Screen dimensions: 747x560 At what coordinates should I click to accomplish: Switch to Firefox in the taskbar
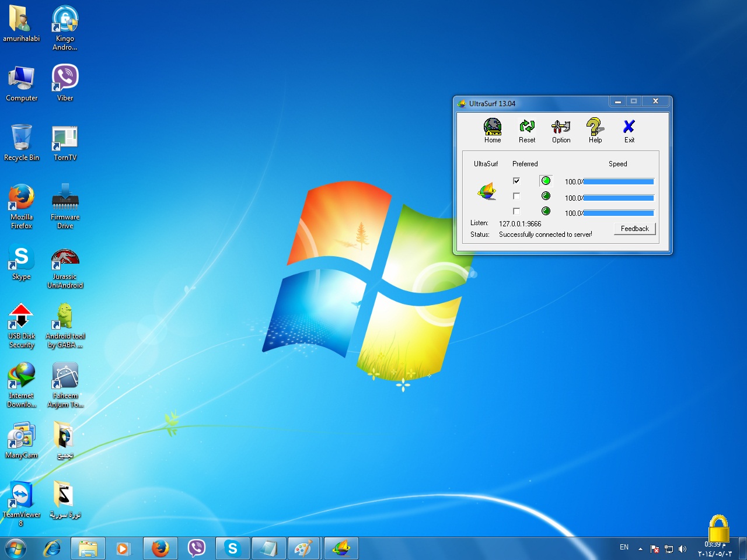pos(160,548)
